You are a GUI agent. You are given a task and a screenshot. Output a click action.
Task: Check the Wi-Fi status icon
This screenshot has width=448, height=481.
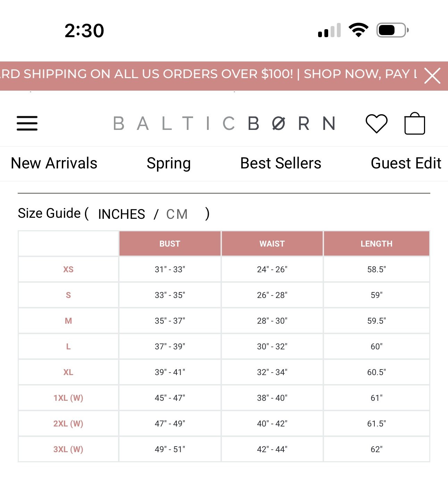[x=358, y=30]
